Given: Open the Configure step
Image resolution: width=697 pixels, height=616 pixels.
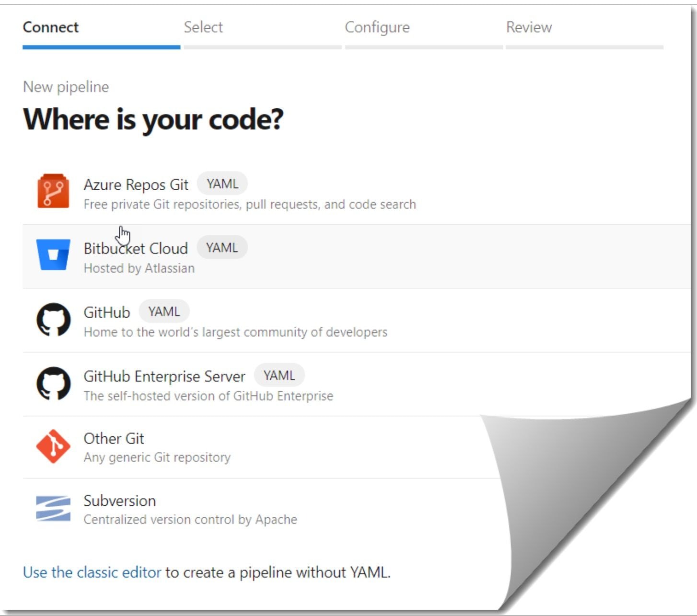Looking at the screenshot, I should pos(376,27).
